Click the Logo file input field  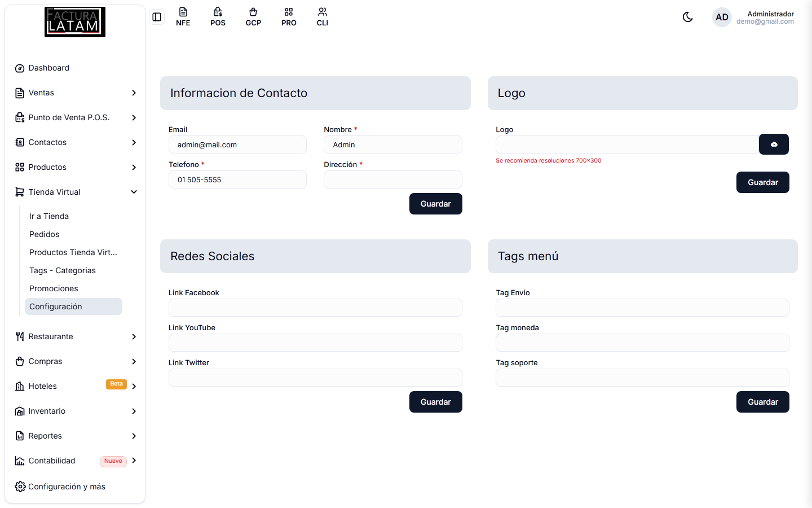627,144
